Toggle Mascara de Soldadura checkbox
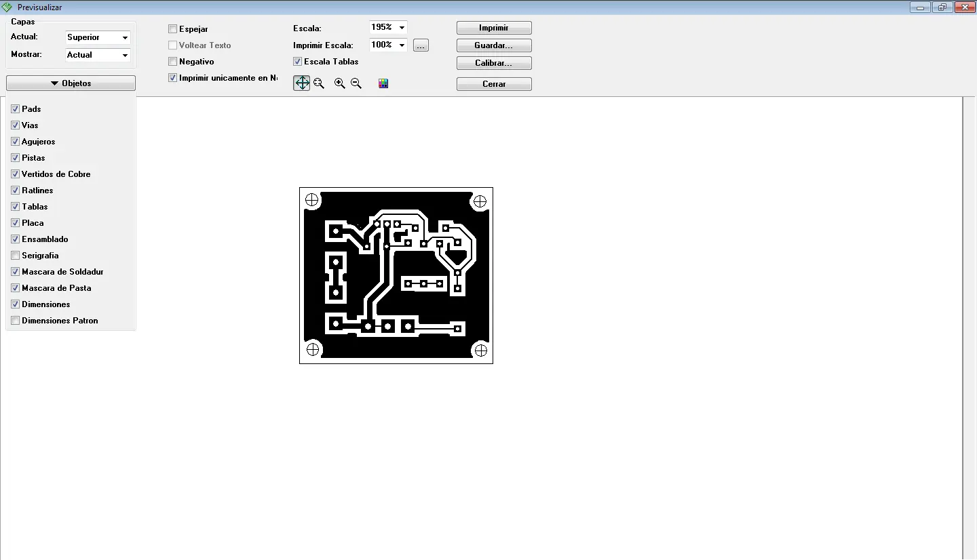This screenshot has width=977, height=560. coord(15,272)
